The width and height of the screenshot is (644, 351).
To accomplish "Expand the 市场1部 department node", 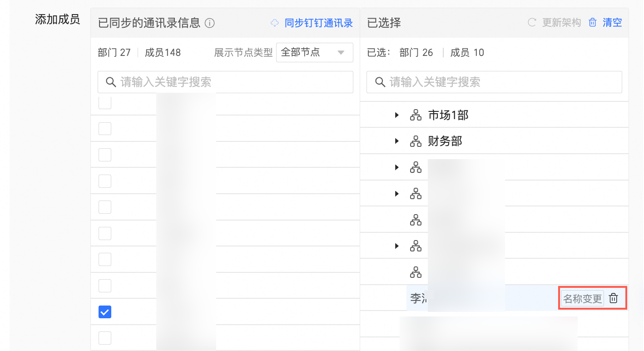I will [x=397, y=115].
